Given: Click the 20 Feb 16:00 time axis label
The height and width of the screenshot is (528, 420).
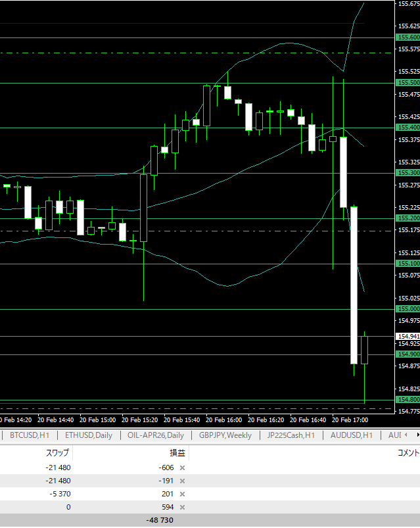Looking at the screenshot, I should (225, 420).
